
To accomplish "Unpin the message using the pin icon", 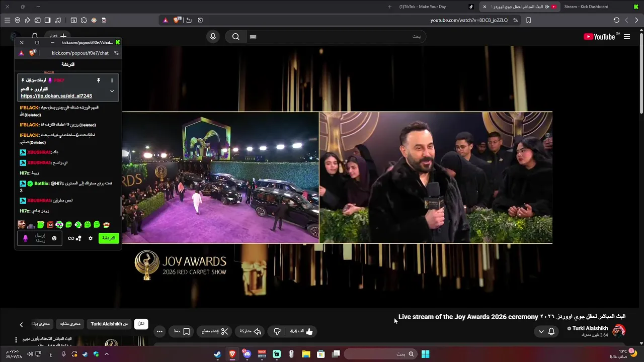I will click(x=99, y=80).
